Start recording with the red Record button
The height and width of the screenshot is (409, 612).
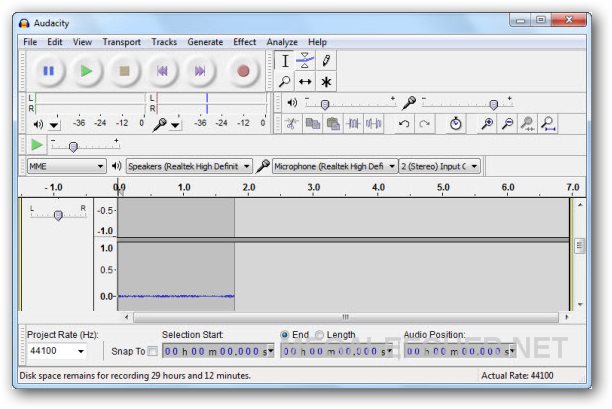point(243,71)
